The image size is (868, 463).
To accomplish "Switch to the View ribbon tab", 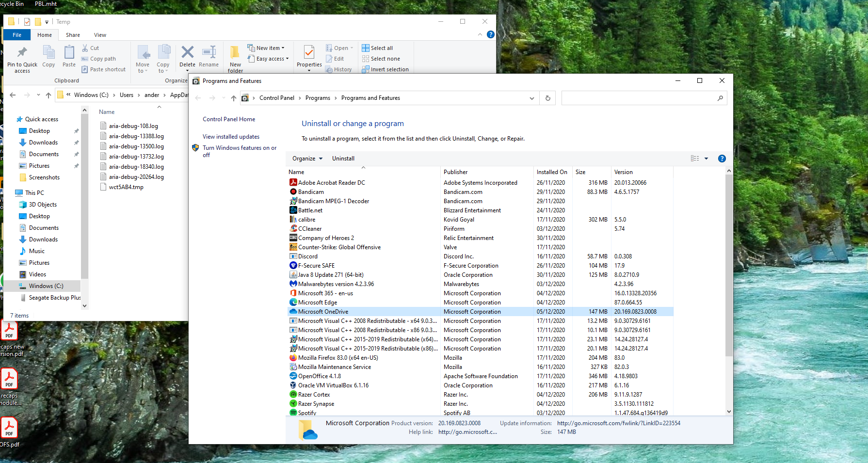I will click(x=100, y=35).
